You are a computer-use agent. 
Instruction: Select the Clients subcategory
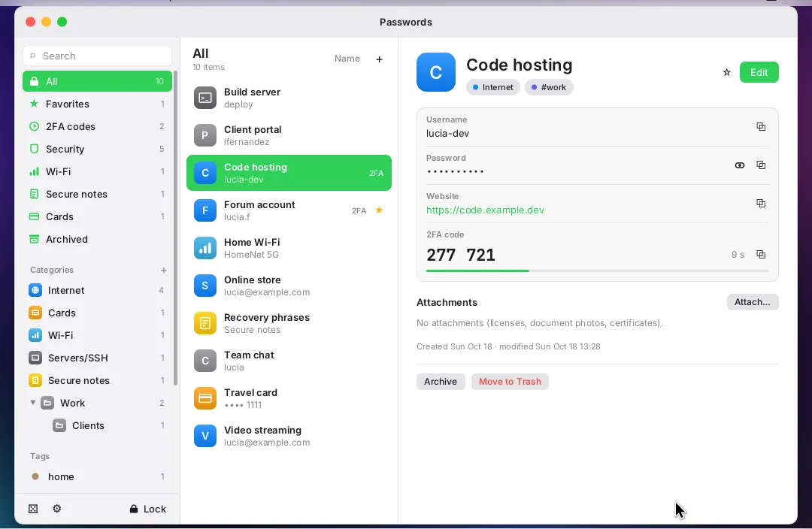[97, 425]
